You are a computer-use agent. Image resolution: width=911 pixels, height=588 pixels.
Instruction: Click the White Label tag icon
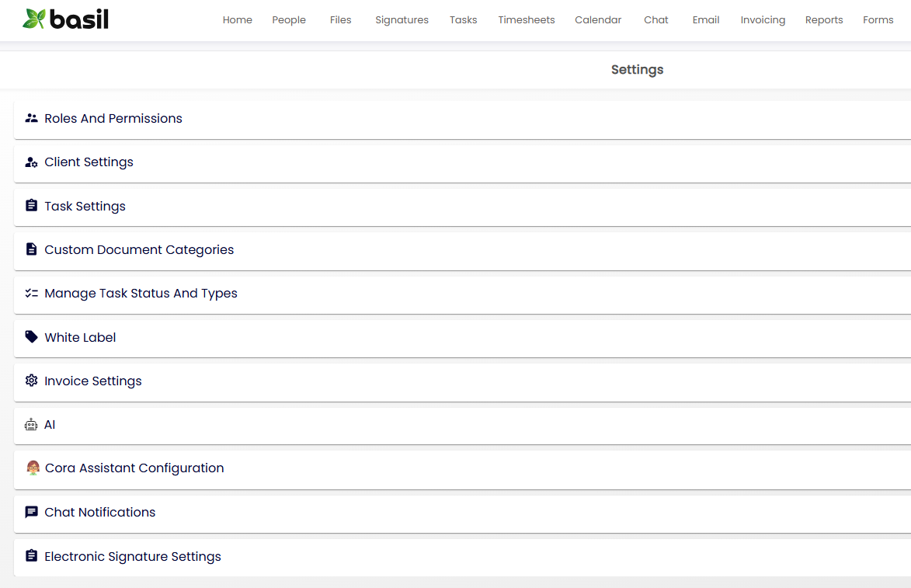coord(31,337)
